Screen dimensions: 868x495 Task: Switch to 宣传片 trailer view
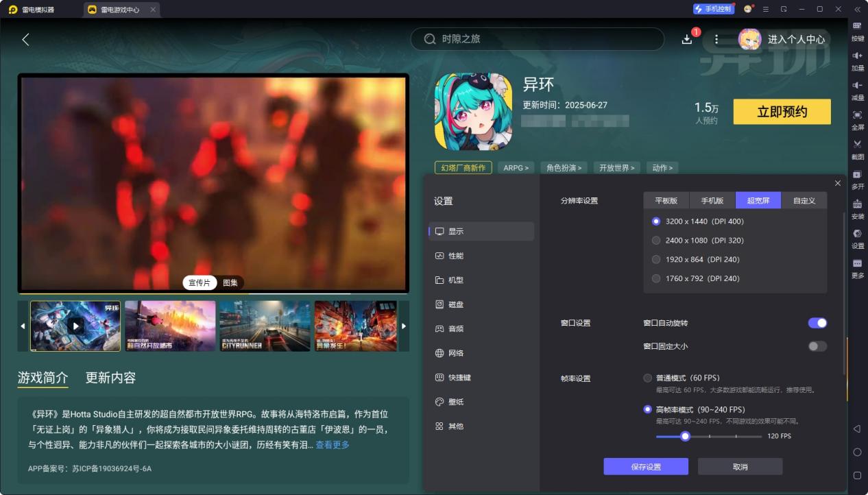[x=200, y=282]
